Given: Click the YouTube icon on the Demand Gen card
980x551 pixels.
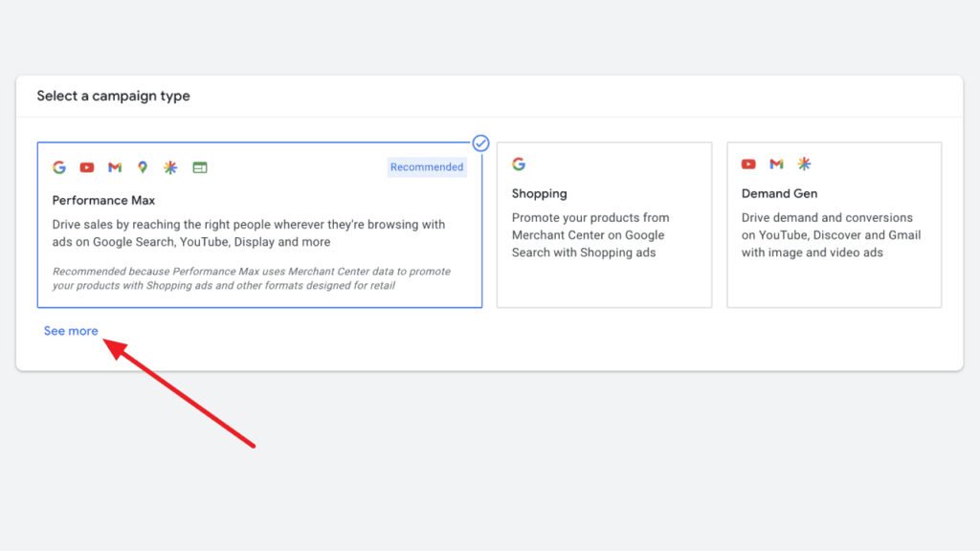Looking at the screenshot, I should click(748, 164).
